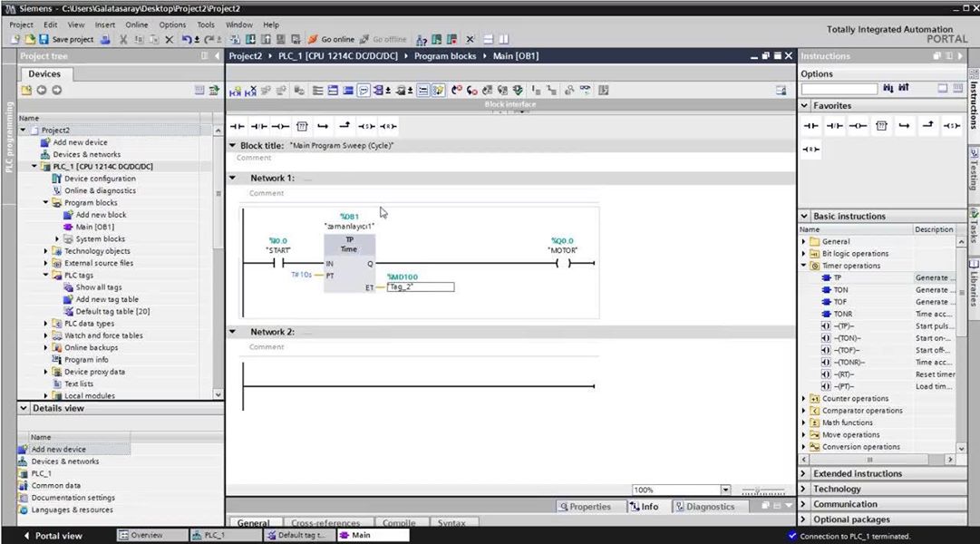Click the search-down icon in Options

tap(888, 89)
